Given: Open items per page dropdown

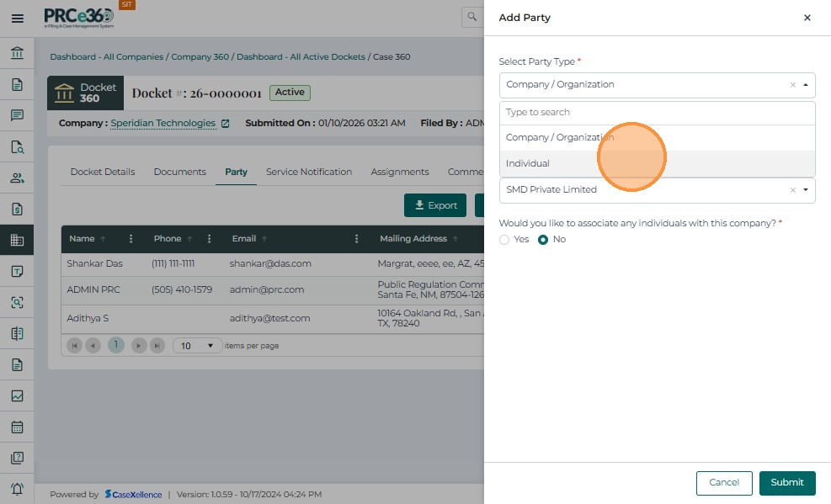Looking at the screenshot, I should [x=198, y=346].
